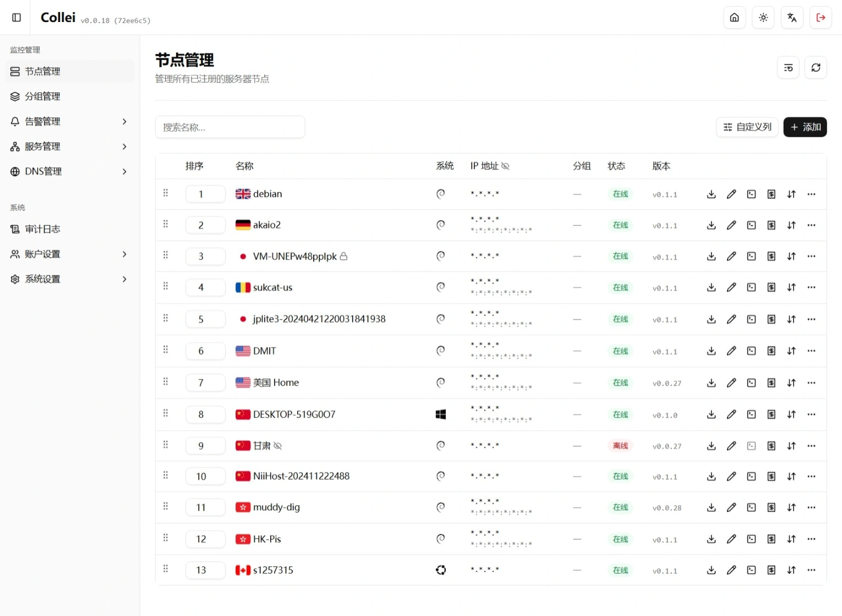Image resolution: width=842 pixels, height=616 pixels.
Task: Click the 添加 button
Action: 805,127
